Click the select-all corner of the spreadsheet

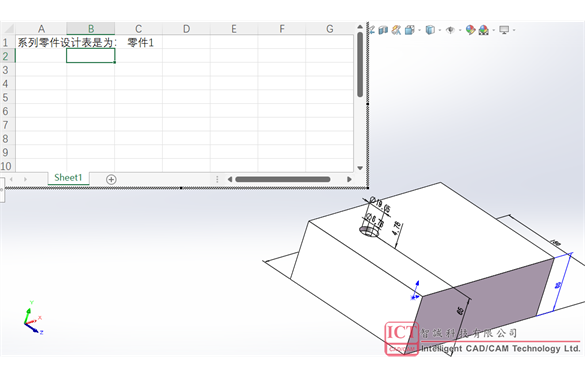click(7, 29)
